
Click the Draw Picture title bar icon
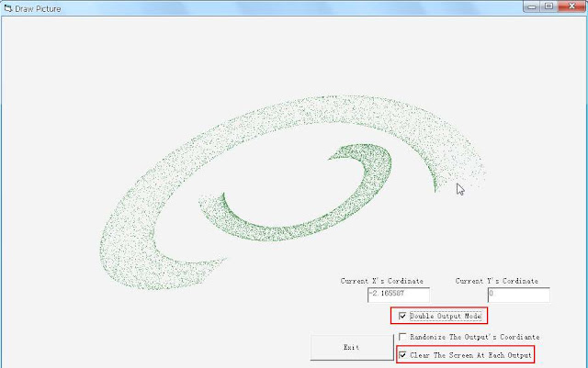click(x=8, y=8)
